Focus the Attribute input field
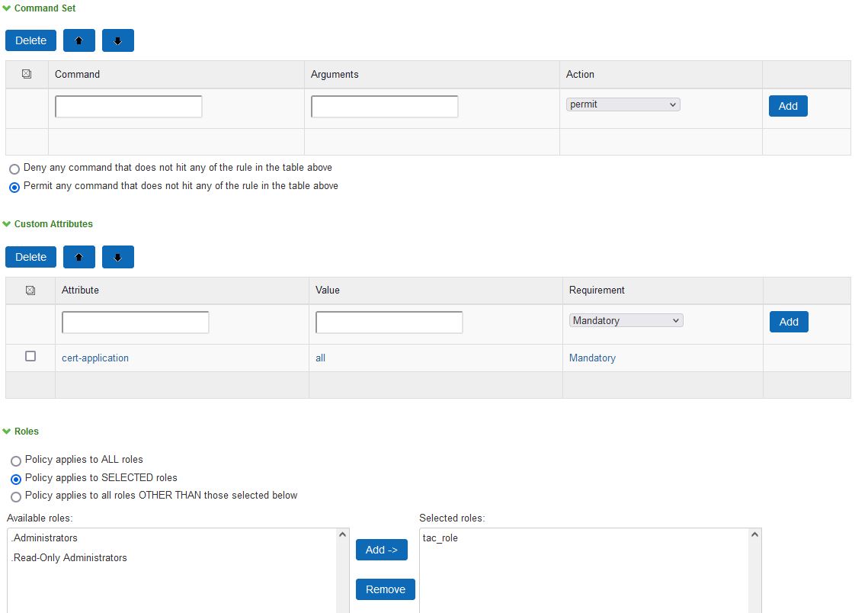868x613 pixels. [136, 323]
